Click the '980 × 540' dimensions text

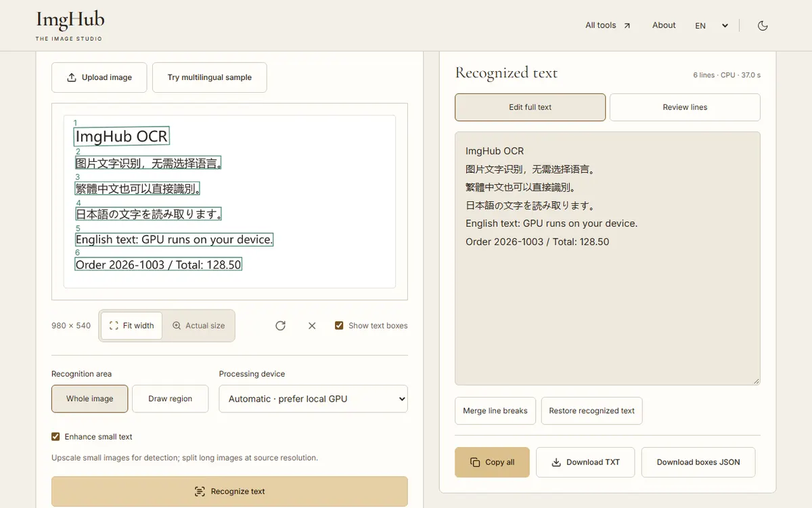tap(71, 326)
